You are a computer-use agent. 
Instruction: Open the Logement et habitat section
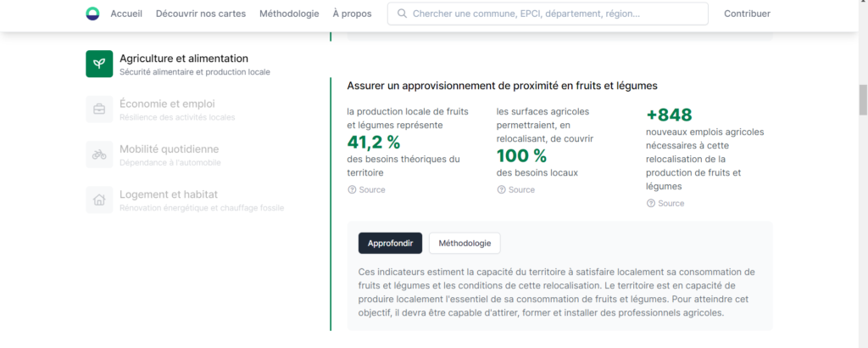[x=169, y=194]
